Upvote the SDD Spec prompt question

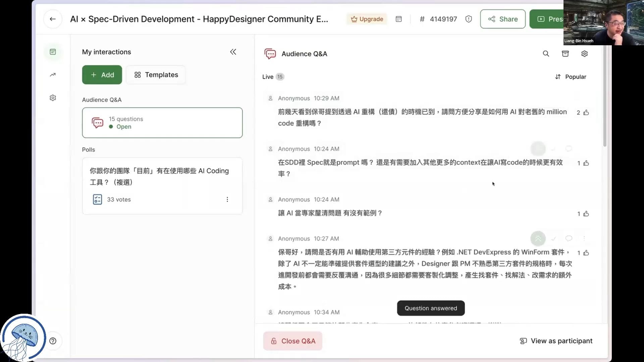(586, 163)
